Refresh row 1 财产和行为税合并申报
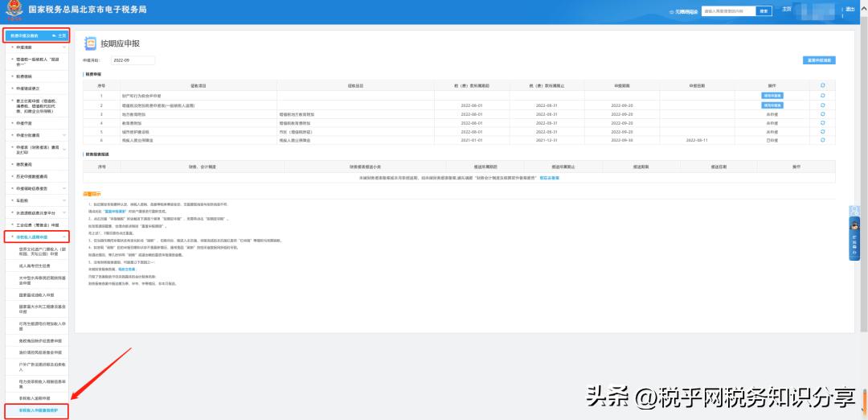The image size is (868, 420). click(x=823, y=95)
